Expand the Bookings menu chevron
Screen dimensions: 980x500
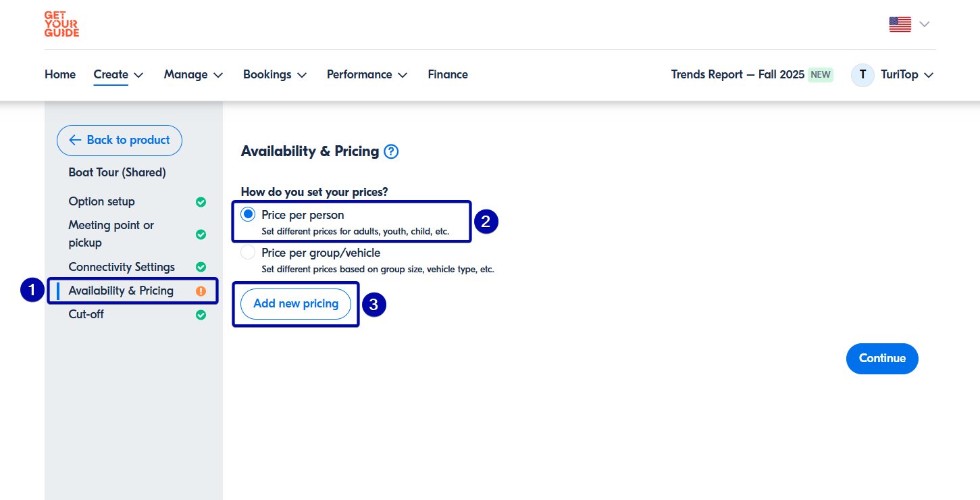tap(302, 75)
